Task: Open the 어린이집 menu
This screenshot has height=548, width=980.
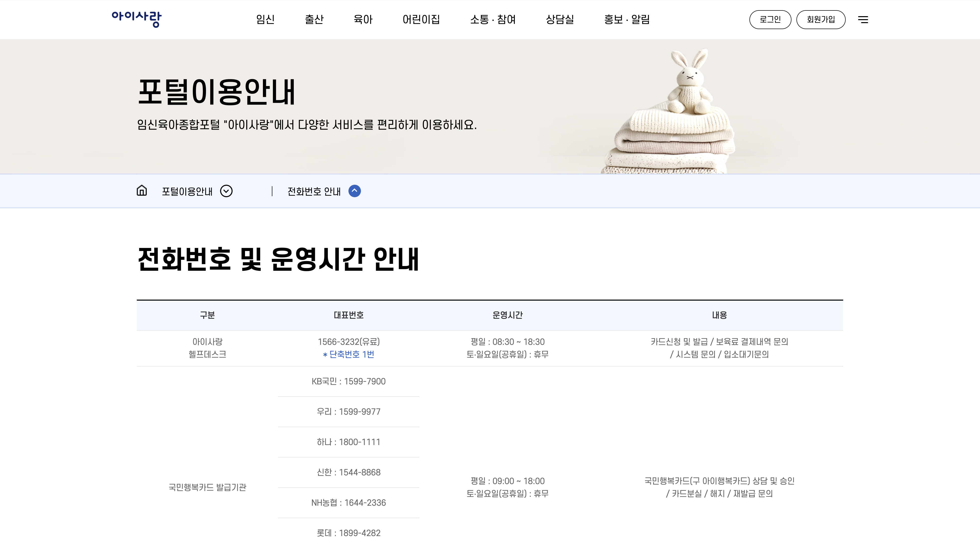Action: click(421, 19)
